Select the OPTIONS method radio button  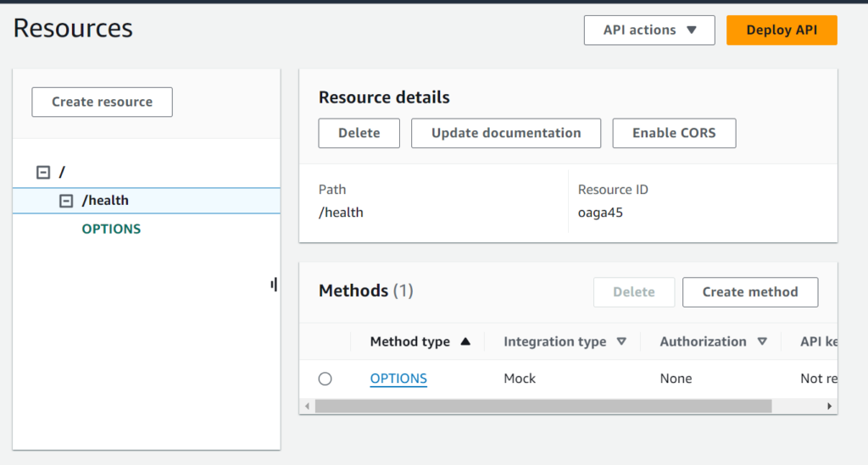(325, 379)
